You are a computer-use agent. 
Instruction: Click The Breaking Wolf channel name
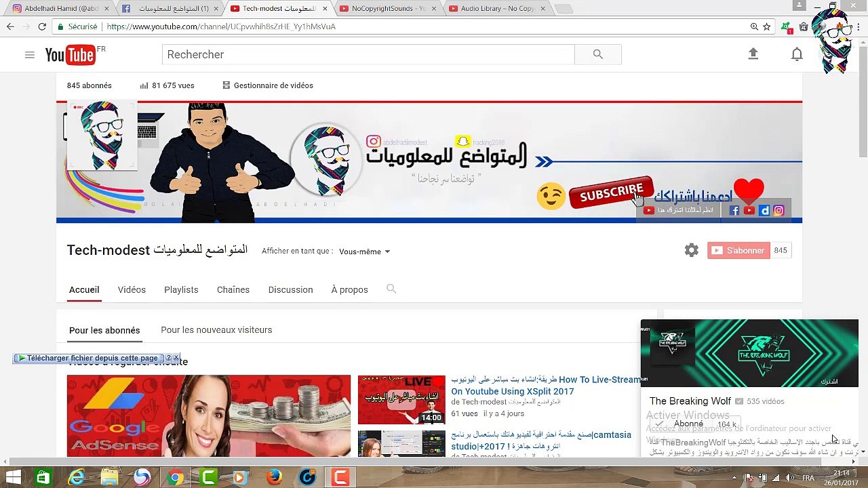pyautogui.click(x=690, y=401)
